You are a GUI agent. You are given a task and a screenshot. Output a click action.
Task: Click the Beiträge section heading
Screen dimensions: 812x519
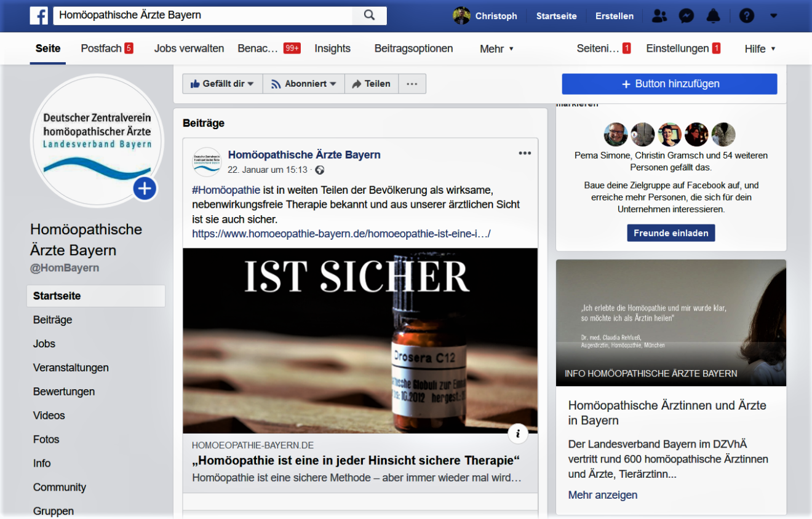[204, 123]
